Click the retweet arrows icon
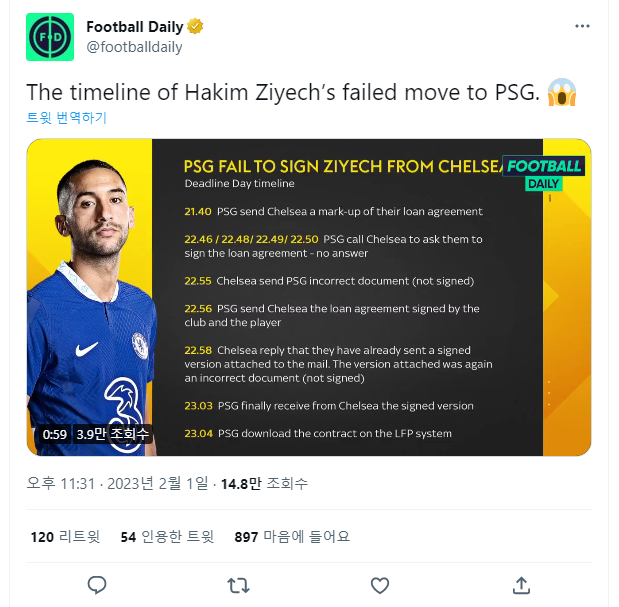619x607 pixels. coord(238,584)
